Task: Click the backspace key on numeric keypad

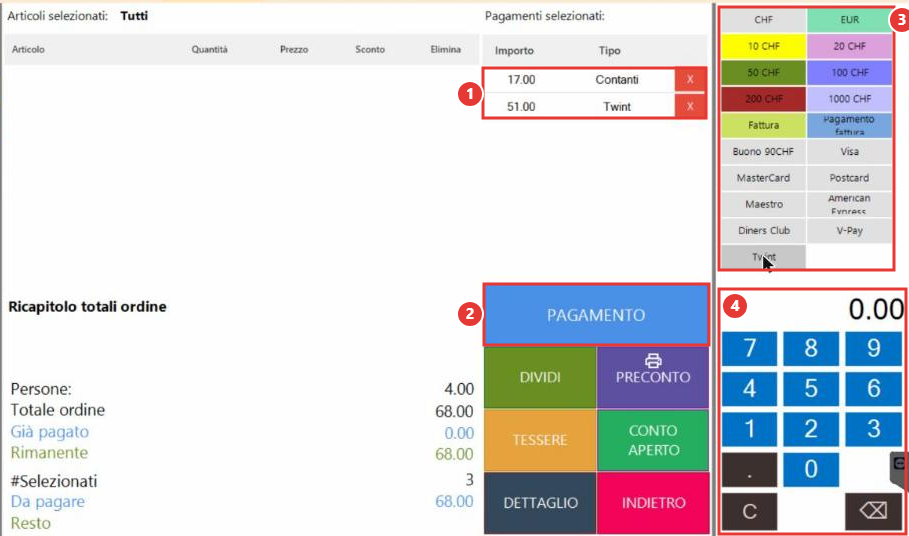Action: pyautogui.click(x=872, y=511)
